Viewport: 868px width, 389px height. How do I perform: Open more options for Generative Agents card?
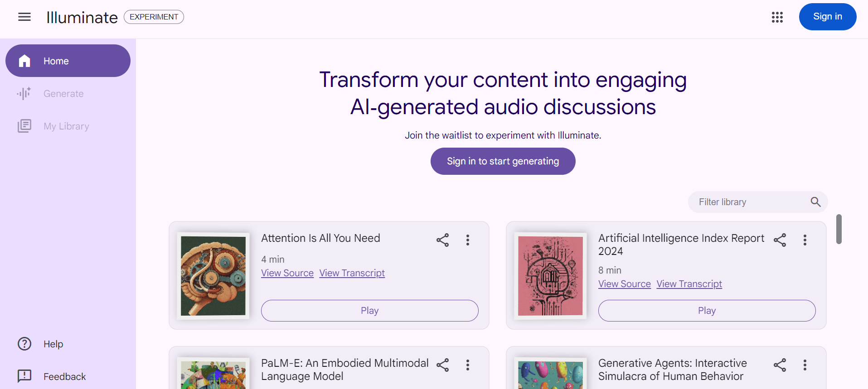tap(805, 365)
